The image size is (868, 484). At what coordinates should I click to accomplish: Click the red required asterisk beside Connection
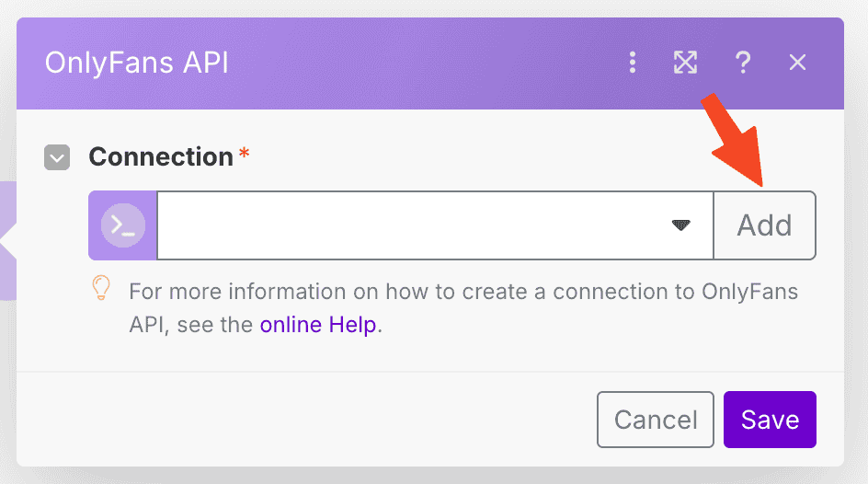(244, 154)
